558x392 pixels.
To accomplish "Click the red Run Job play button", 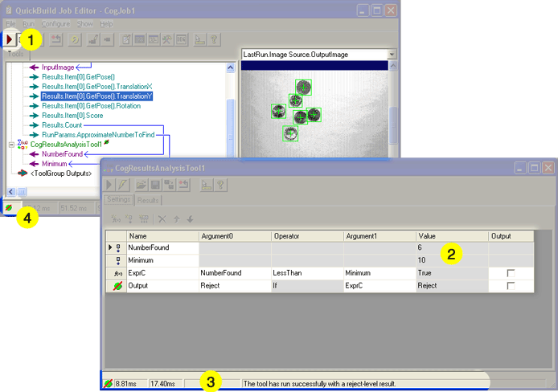I will (x=10, y=39).
